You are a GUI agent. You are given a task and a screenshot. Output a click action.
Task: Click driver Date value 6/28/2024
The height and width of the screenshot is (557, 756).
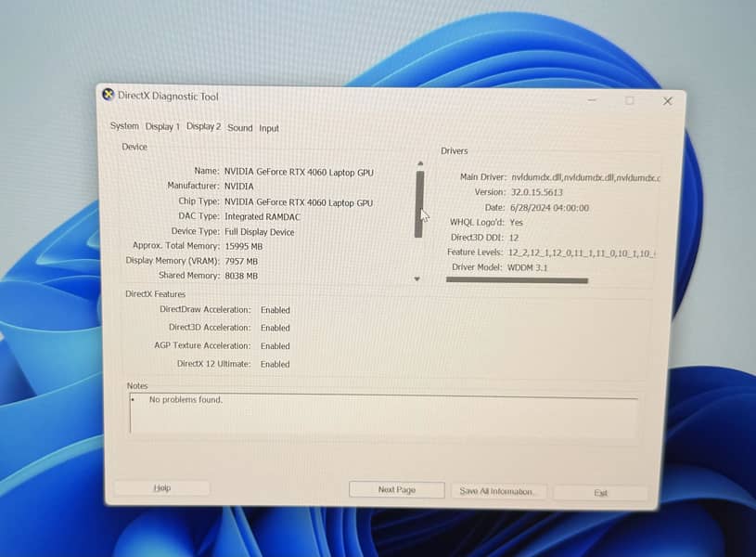click(x=549, y=208)
